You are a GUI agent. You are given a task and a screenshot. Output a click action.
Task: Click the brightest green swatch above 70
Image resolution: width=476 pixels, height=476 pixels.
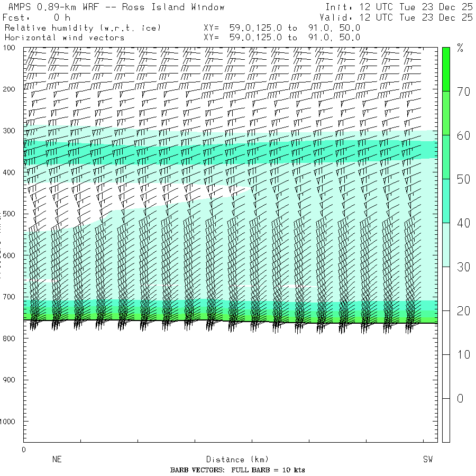click(446, 69)
